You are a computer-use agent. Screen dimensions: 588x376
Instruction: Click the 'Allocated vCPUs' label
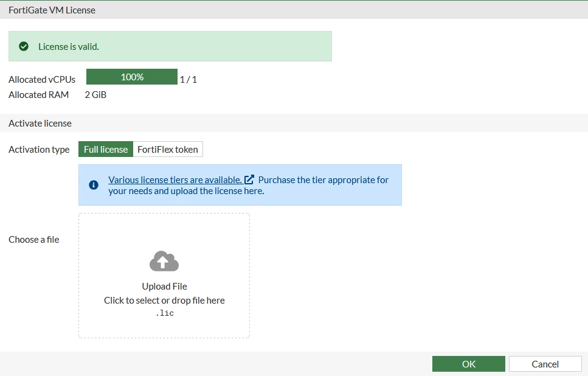(42, 80)
